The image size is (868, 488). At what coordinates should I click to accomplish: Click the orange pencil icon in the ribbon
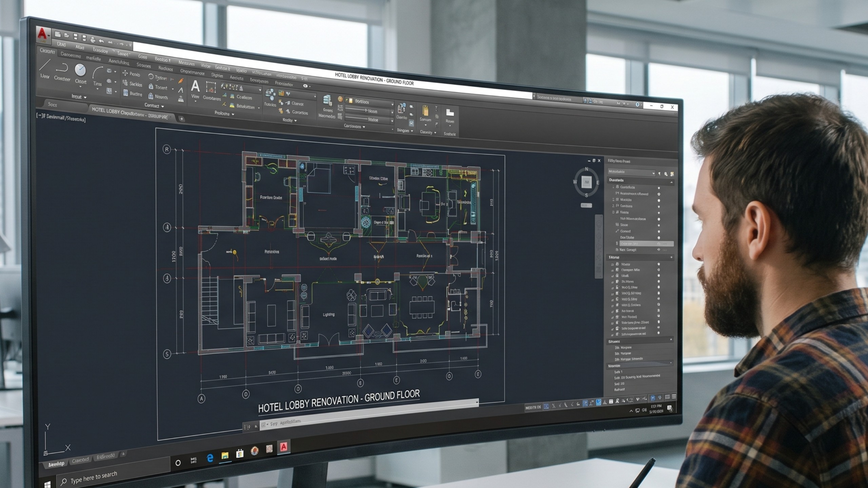click(x=181, y=81)
